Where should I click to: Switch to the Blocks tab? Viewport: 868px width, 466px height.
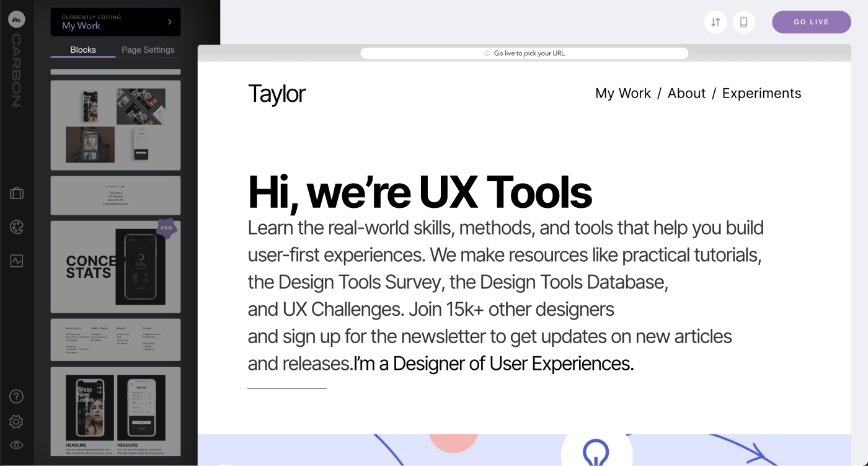coord(83,50)
